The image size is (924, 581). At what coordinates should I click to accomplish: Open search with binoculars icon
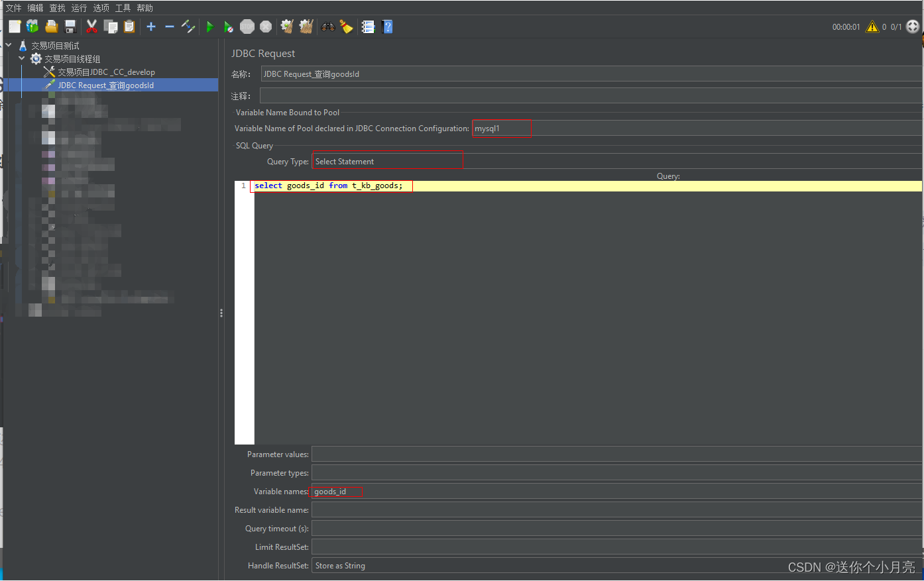328,26
